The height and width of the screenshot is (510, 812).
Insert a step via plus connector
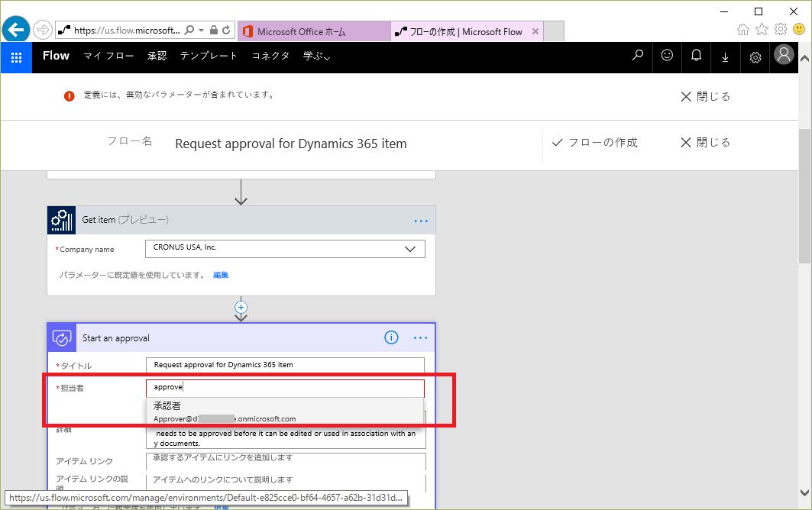point(241,307)
